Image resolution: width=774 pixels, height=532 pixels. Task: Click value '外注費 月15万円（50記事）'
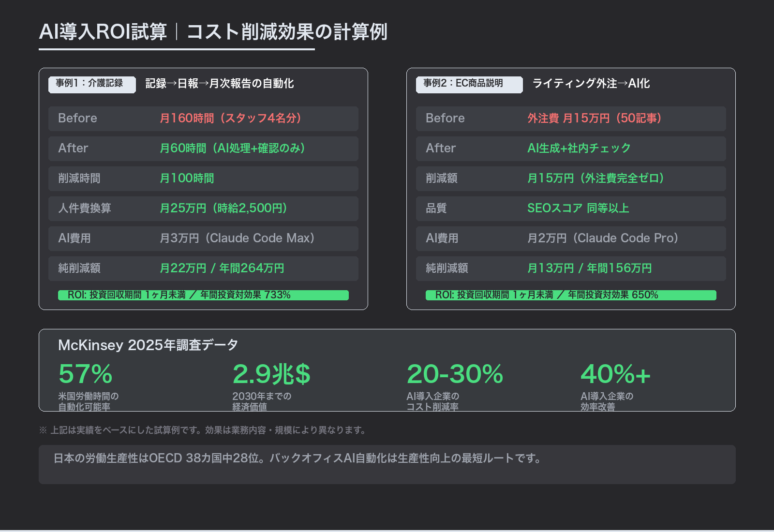click(x=595, y=118)
